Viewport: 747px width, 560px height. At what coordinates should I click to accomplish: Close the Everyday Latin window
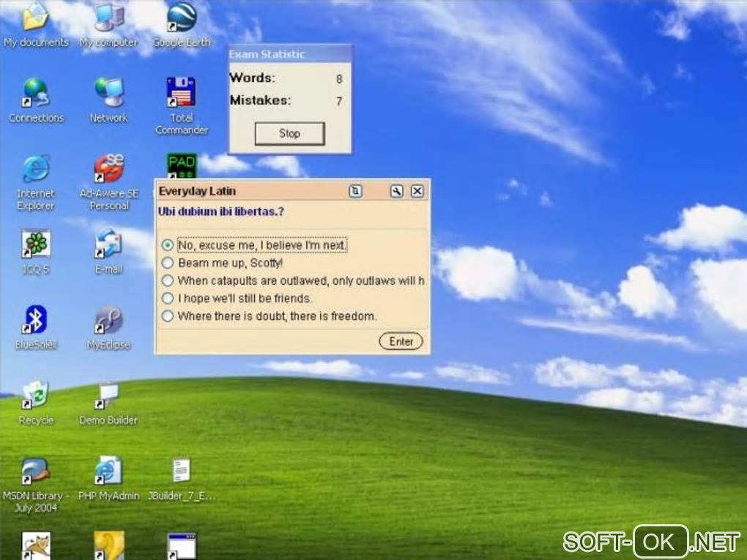[417, 192]
